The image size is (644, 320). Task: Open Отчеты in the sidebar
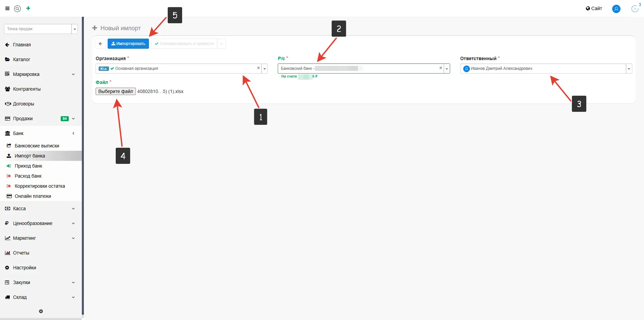click(x=21, y=253)
